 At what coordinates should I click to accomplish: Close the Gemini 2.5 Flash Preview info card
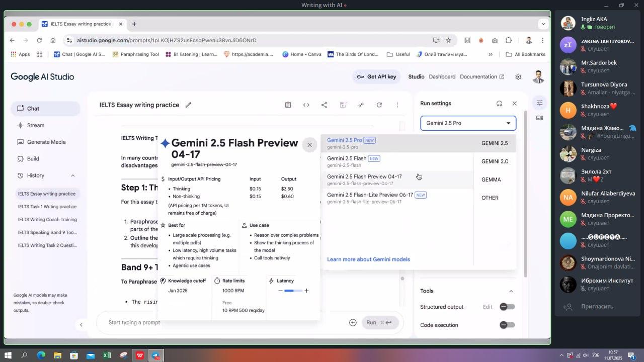point(309,145)
